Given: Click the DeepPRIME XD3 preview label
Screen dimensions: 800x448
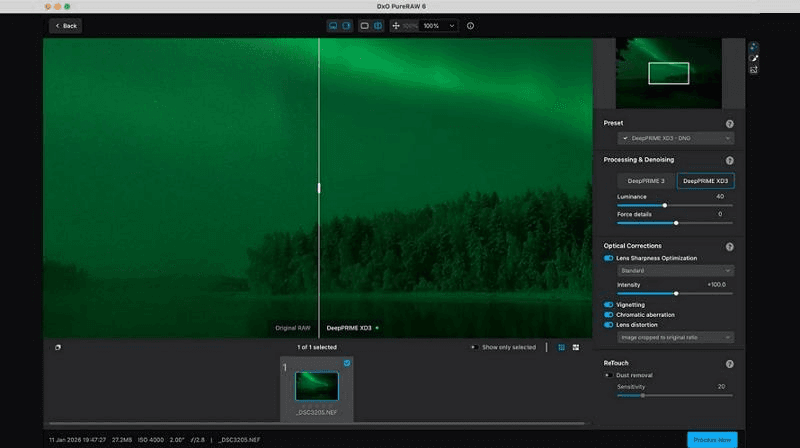Looking at the screenshot, I should coord(349,328).
